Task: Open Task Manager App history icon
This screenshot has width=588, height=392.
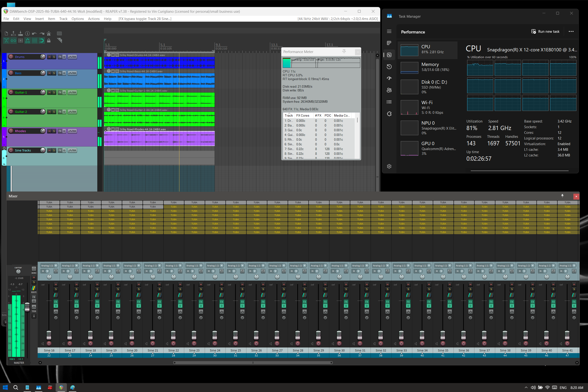Action: pos(389,66)
